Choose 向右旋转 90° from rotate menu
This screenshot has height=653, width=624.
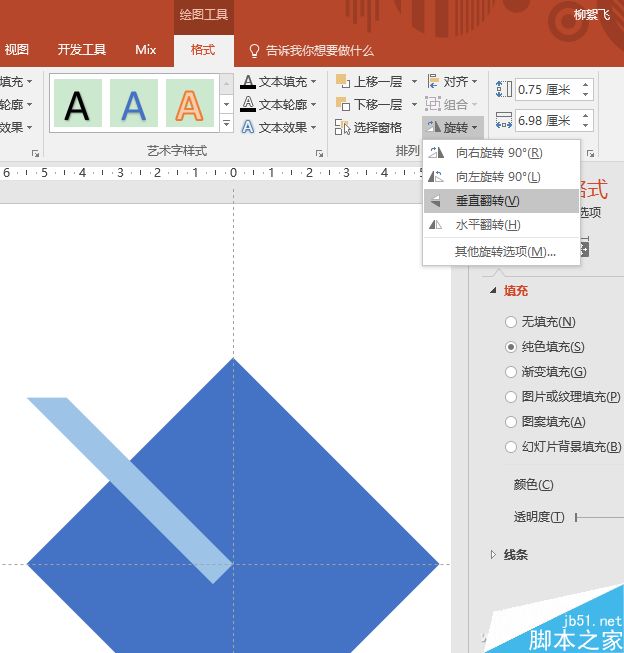502,153
